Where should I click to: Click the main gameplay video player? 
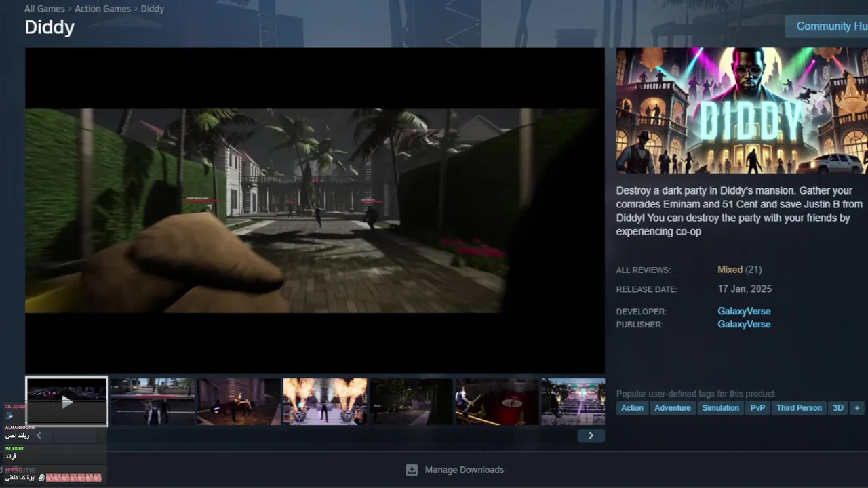point(315,210)
